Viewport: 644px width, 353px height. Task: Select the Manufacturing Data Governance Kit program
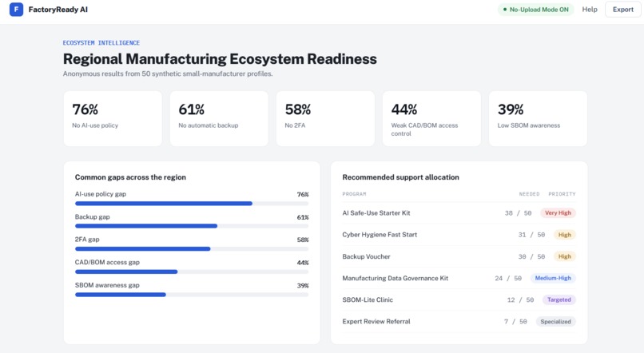click(395, 278)
